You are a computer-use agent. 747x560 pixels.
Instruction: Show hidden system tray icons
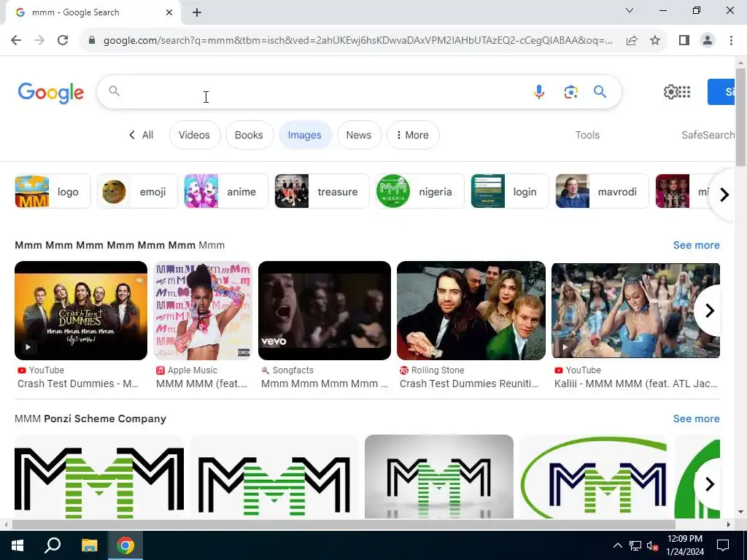click(617, 545)
